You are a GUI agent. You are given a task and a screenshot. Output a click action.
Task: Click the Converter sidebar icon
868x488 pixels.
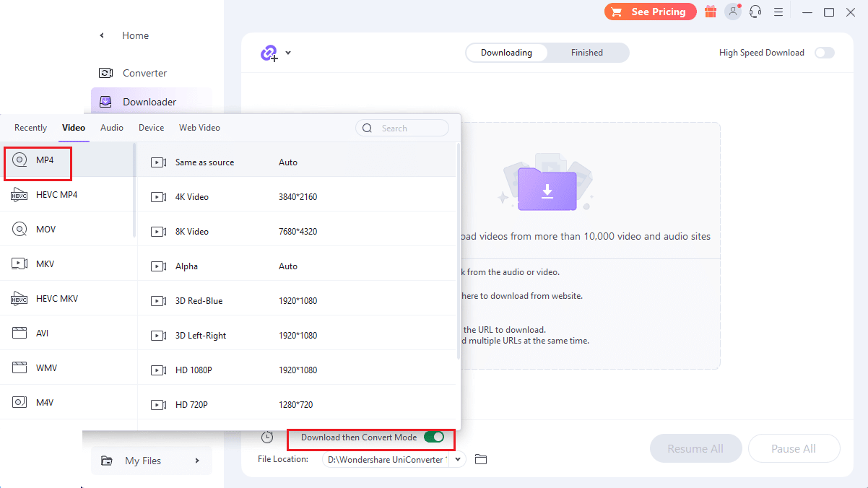(106, 73)
